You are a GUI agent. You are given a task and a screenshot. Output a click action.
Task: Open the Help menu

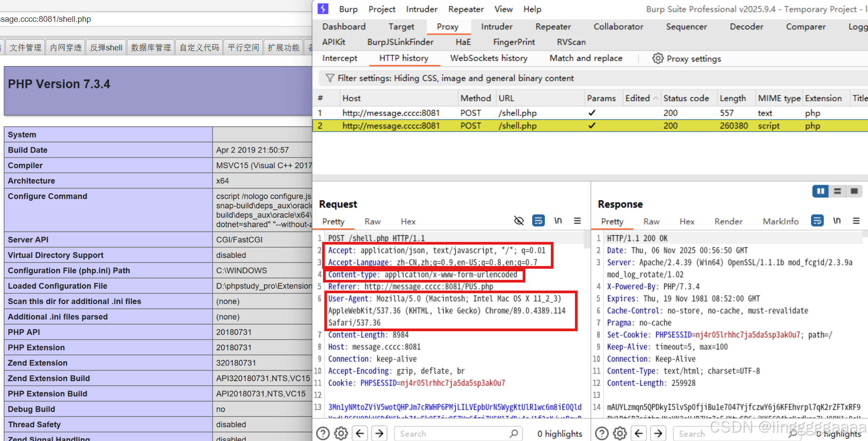coord(532,9)
